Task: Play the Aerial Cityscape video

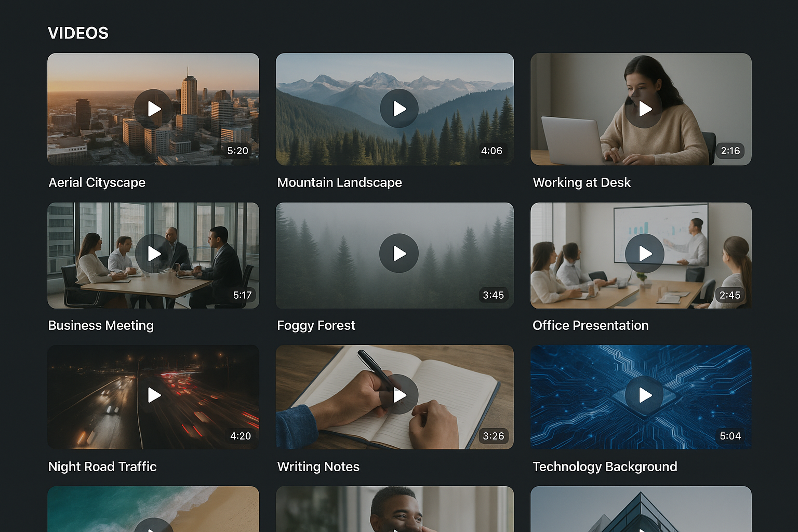Action: (x=153, y=109)
